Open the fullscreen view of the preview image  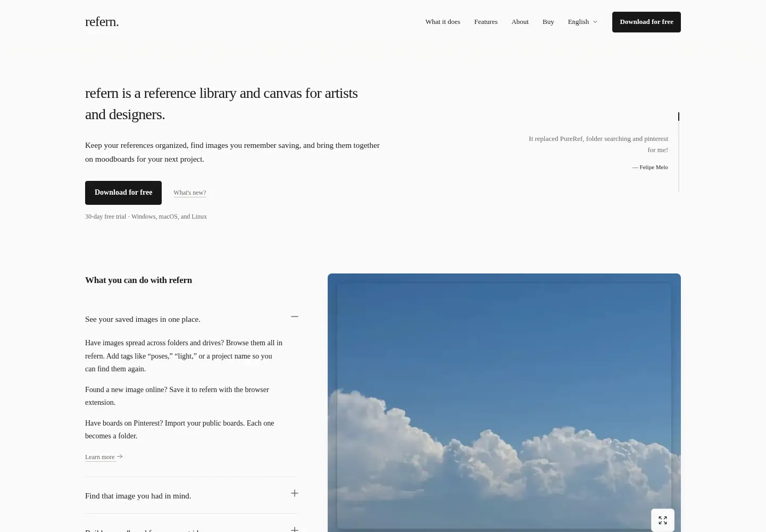click(663, 520)
